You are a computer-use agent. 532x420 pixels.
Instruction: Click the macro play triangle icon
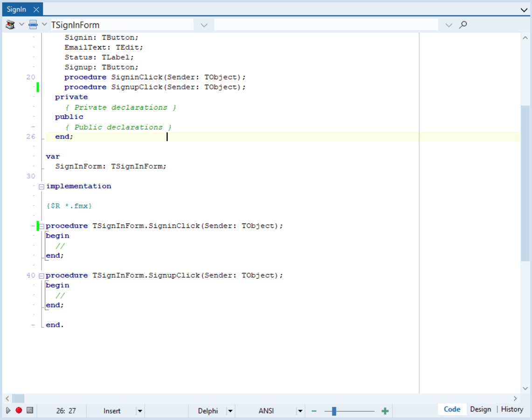point(8,411)
